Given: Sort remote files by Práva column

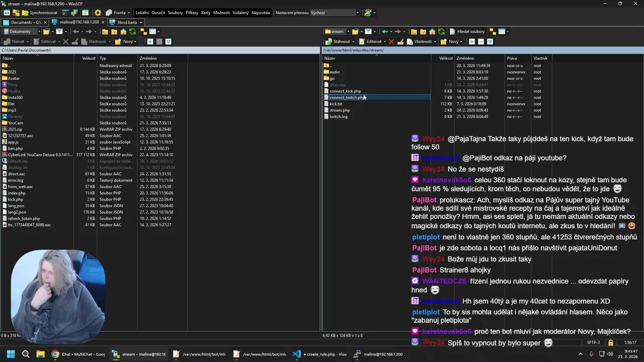Looking at the screenshot, I should coord(518,58).
